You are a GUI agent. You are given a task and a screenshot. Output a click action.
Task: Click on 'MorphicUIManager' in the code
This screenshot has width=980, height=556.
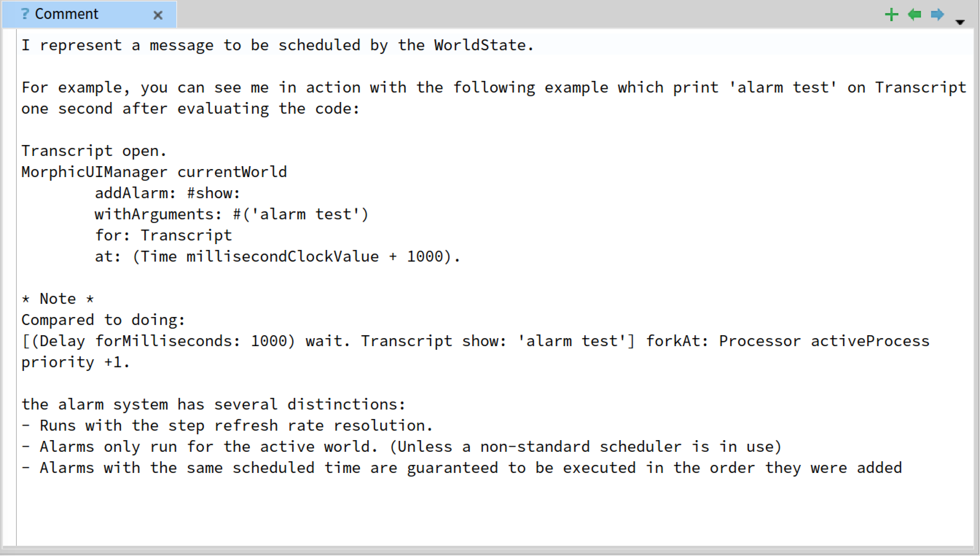[94, 172]
